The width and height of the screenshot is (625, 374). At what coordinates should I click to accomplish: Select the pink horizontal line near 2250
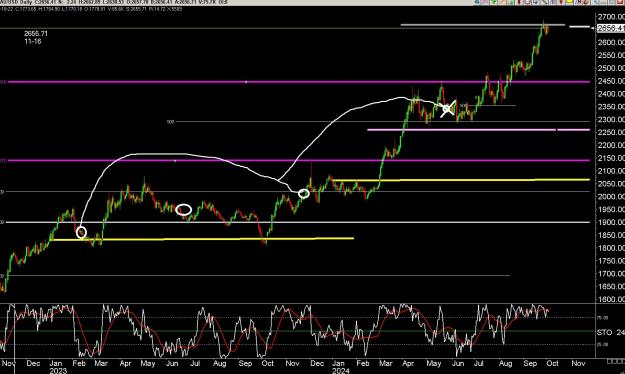tap(478, 130)
